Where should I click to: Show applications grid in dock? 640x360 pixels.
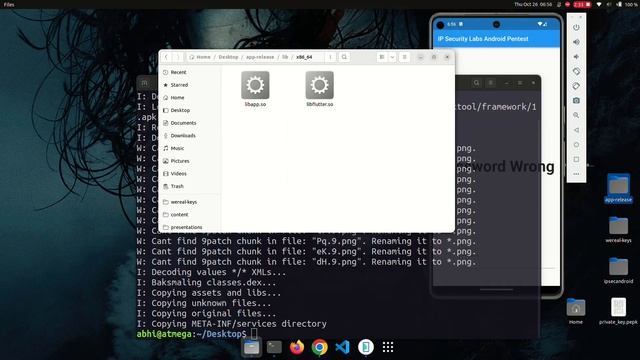pos(388,347)
